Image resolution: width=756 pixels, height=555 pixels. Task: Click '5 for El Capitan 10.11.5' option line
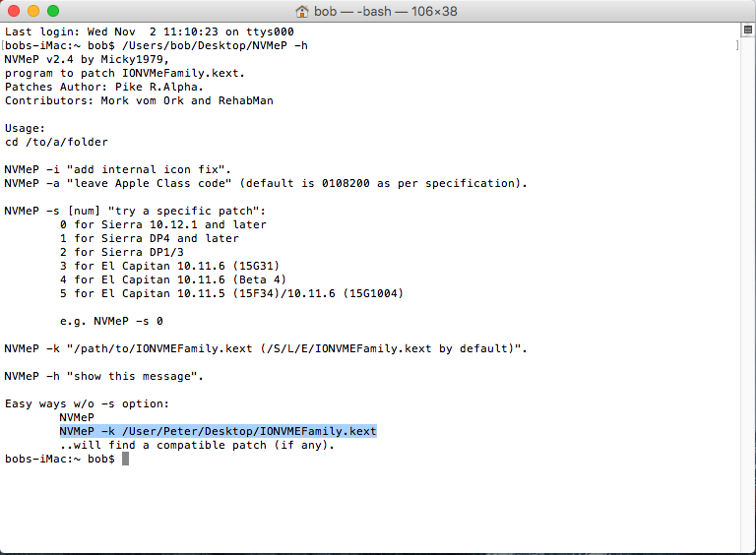click(x=231, y=293)
